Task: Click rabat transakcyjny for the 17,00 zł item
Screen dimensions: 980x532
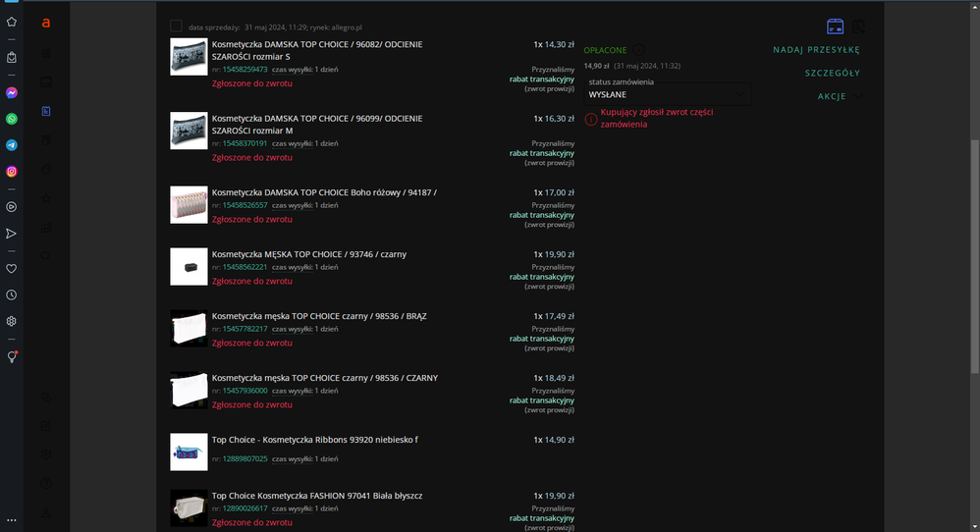Action: [541, 215]
